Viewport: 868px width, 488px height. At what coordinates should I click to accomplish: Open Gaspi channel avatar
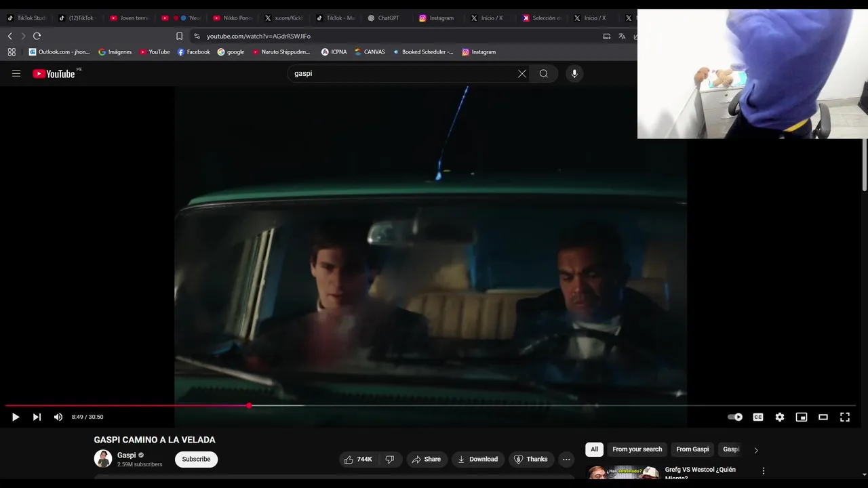click(x=103, y=459)
